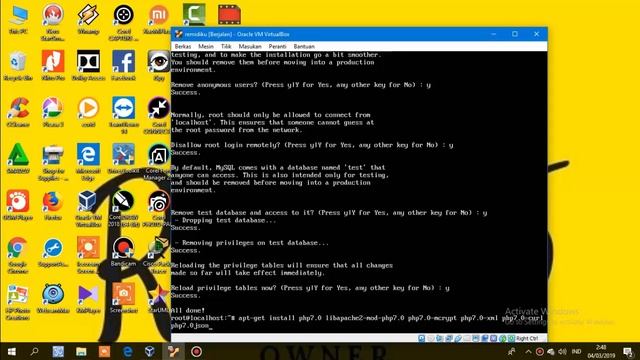Open the Mesin menu
The height and width of the screenshot is (360, 640).
(x=206, y=47)
